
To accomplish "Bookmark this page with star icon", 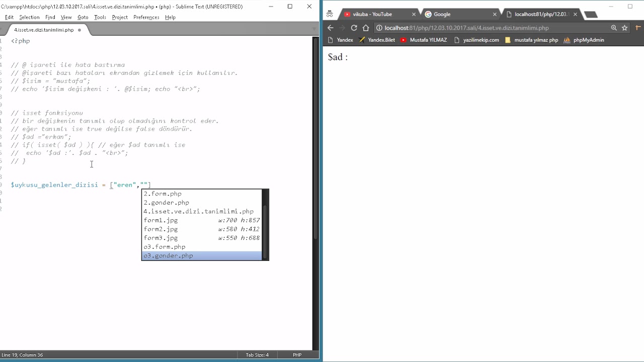I will click(x=625, y=28).
